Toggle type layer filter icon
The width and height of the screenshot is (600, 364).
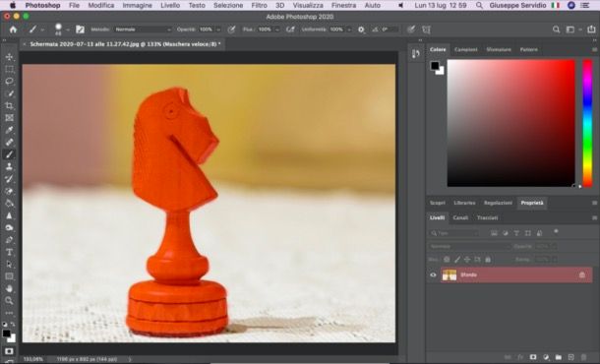(x=516, y=233)
